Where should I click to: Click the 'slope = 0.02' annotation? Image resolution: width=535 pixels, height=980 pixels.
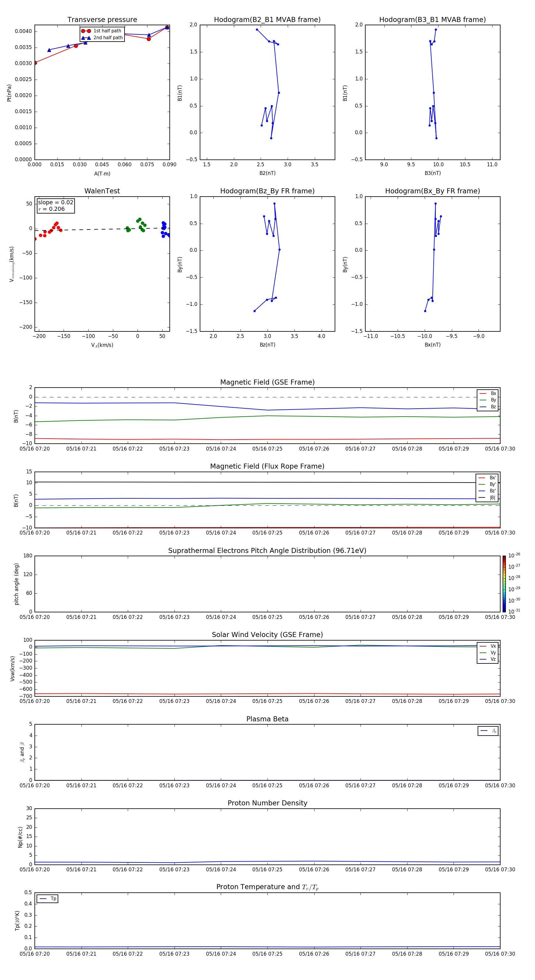56,203
